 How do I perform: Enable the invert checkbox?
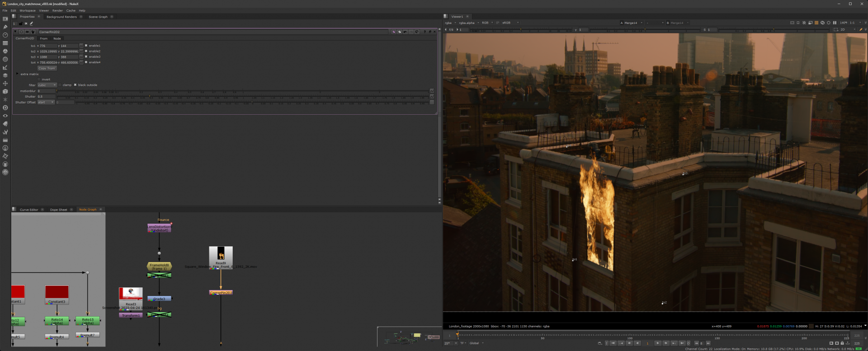[39, 80]
